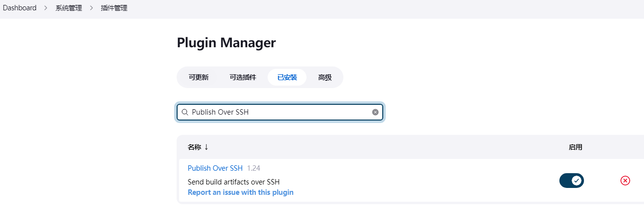This screenshot has height=215, width=644.
Task: Open the 可选插件 tab
Action: pos(243,77)
